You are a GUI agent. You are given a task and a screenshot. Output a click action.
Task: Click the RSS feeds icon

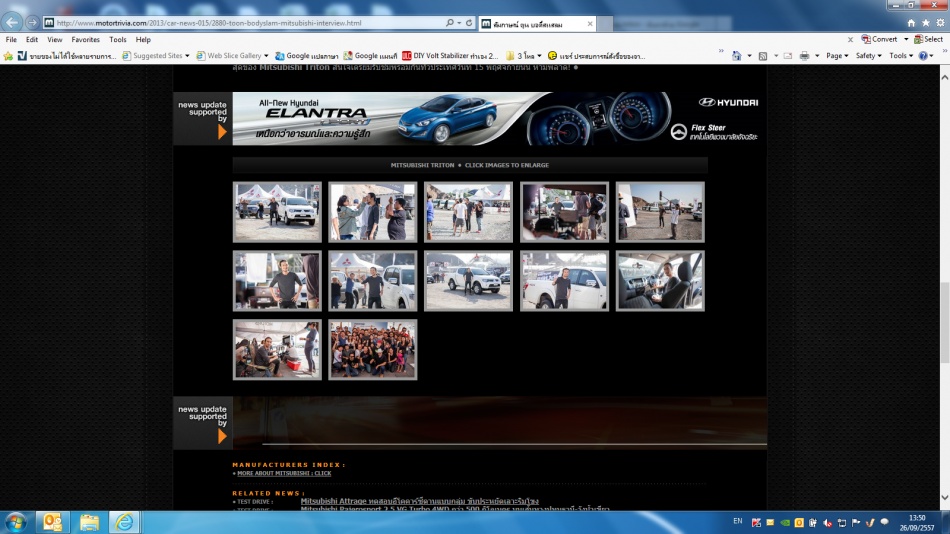click(x=763, y=56)
